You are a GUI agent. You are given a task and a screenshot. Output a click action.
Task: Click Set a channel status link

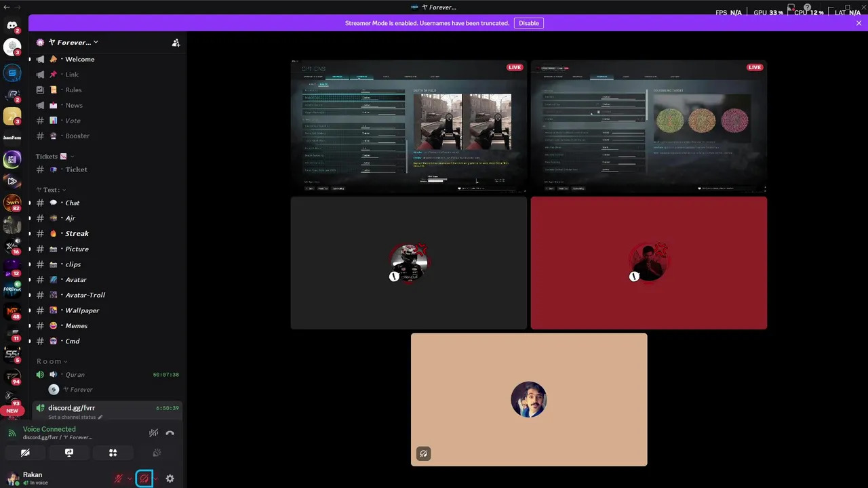coord(75,417)
